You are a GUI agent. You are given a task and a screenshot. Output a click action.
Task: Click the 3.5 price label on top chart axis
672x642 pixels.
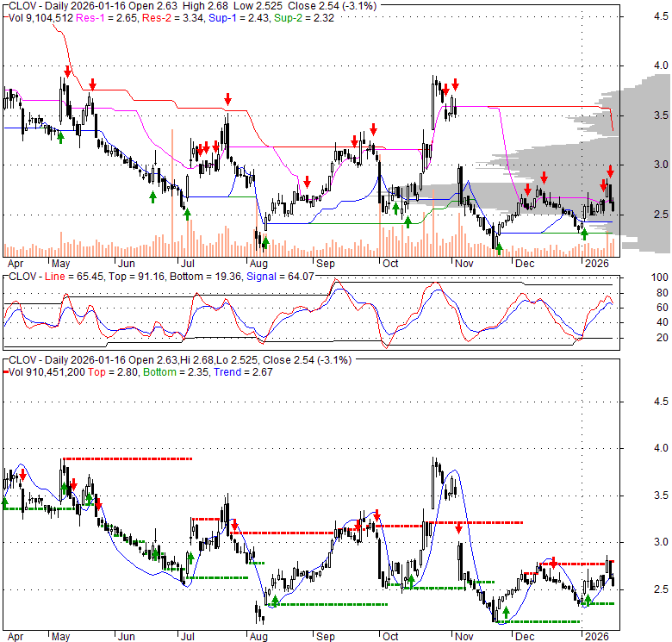[661, 115]
